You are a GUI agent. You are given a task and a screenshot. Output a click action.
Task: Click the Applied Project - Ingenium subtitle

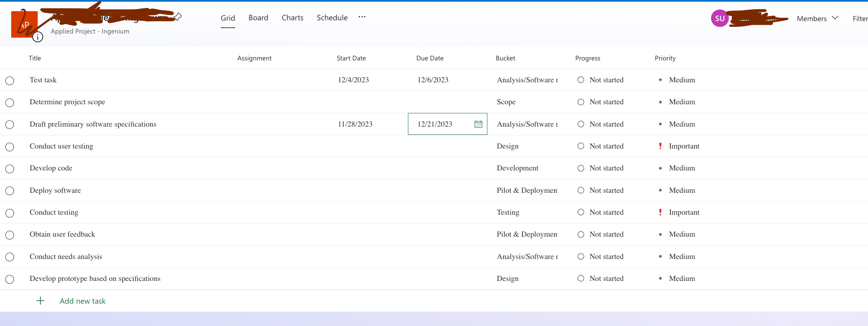coord(90,31)
